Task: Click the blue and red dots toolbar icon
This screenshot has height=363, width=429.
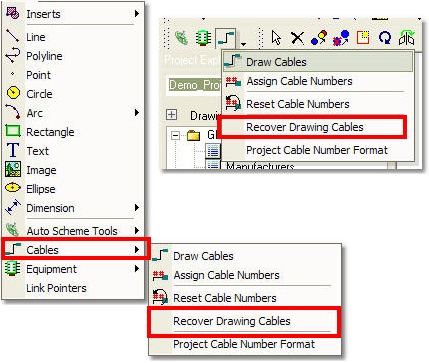Action: click(319, 38)
